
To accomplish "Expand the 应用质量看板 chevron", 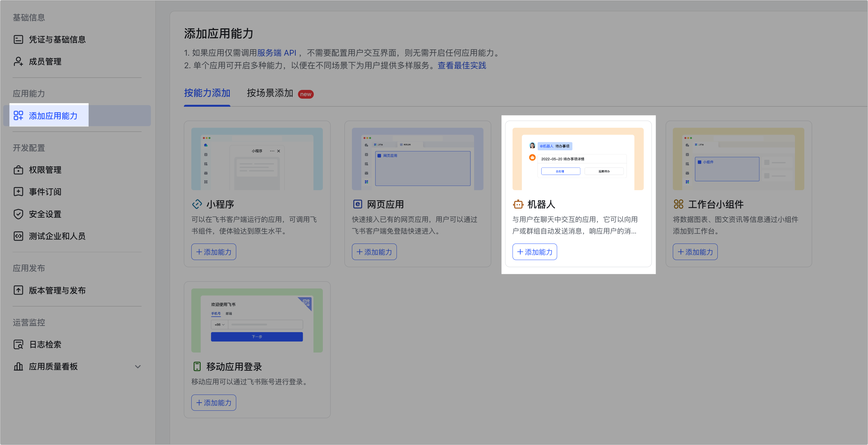I will click(x=137, y=366).
